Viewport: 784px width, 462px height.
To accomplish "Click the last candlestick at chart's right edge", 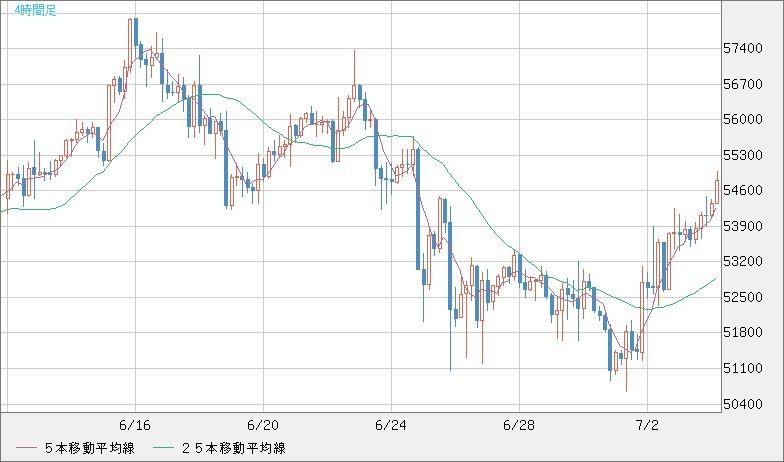I will coord(717,191).
